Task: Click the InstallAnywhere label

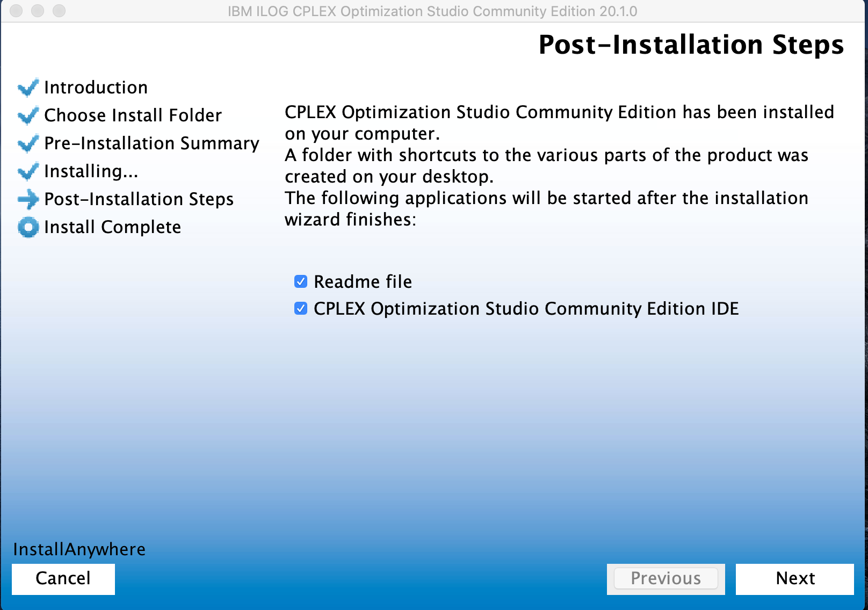Action: pyautogui.click(x=79, y=549)
